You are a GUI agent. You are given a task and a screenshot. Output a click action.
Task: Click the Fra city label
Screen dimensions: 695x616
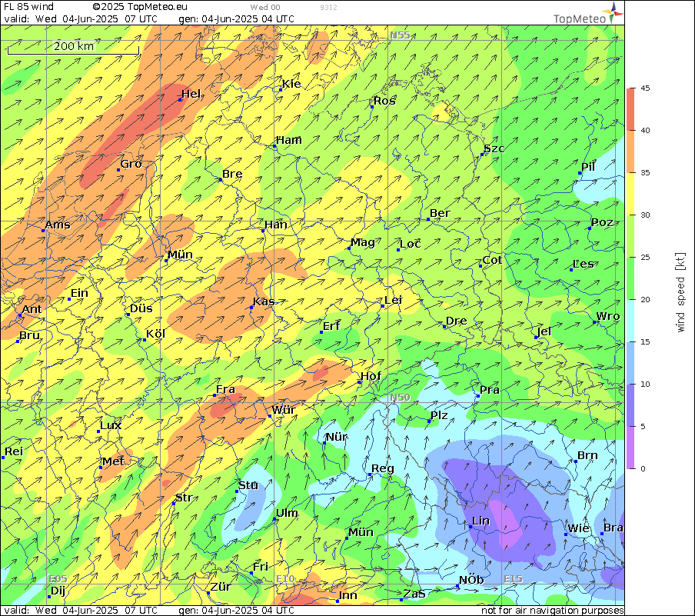[x=225, y=389]
